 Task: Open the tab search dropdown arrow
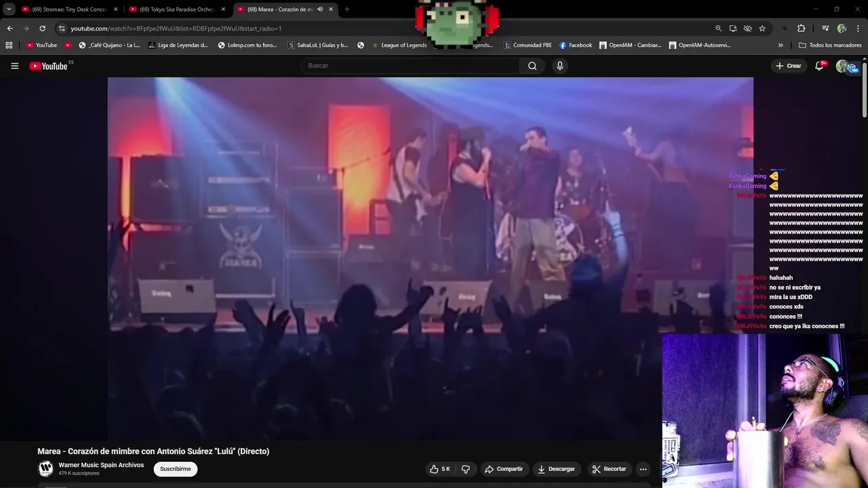coord(9,9)
